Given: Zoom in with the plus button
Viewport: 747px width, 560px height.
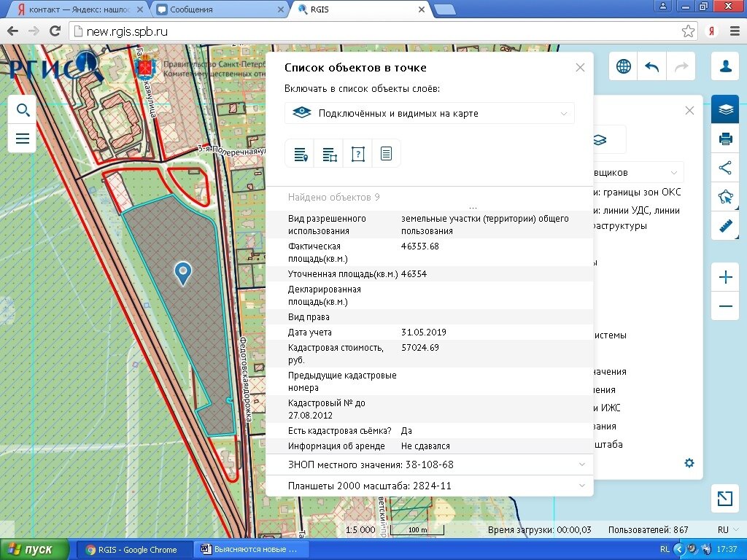Looking at the screenshot, I should point(725,276).
